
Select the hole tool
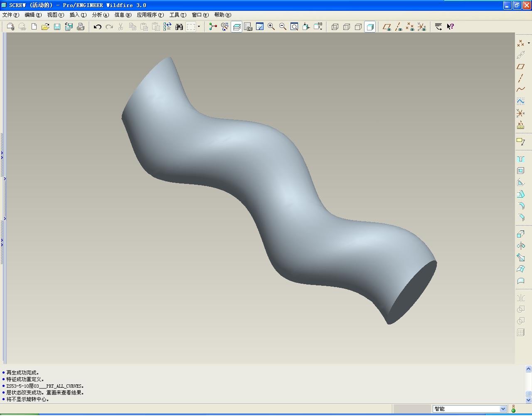click(x=520, y=159)
